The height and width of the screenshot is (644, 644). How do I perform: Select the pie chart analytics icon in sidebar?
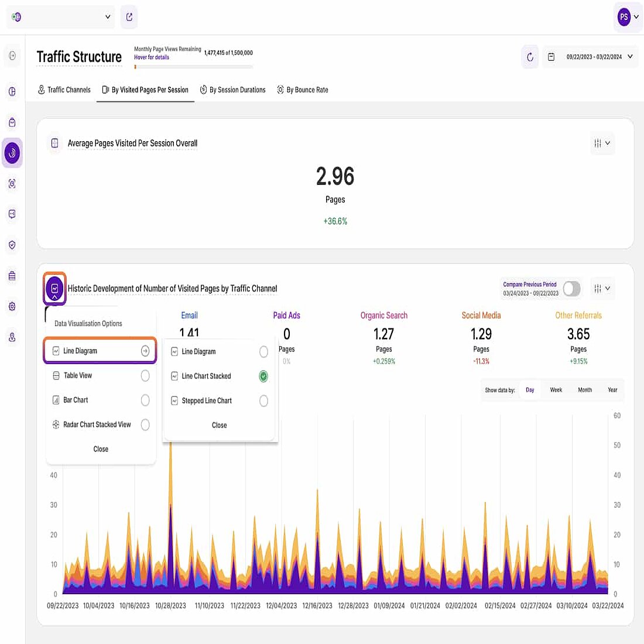point(12,91)
